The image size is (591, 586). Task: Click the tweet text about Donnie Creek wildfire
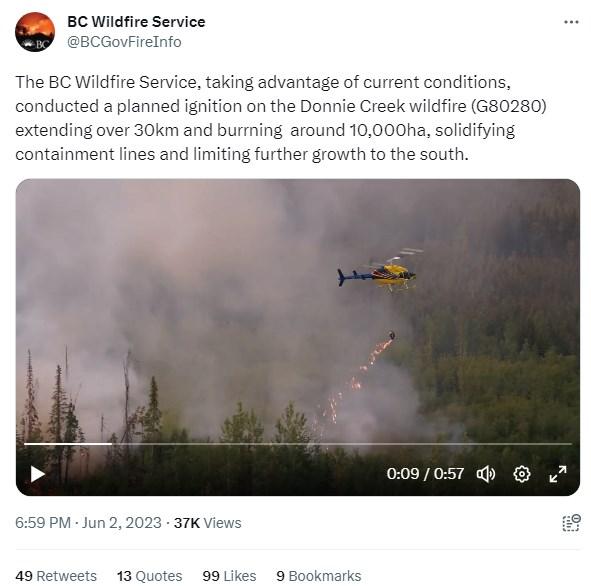pyautogui.click(x=281, y=118)
